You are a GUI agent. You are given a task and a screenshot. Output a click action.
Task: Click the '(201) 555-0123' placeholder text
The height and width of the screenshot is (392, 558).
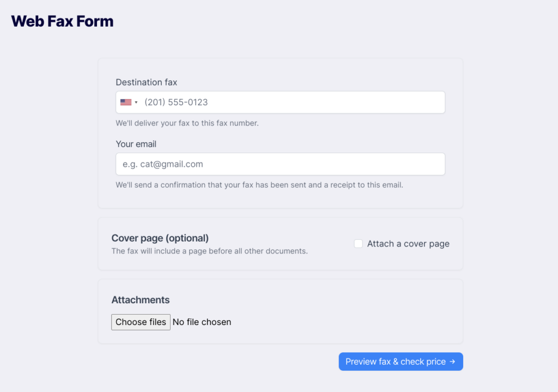pos(176,102)
